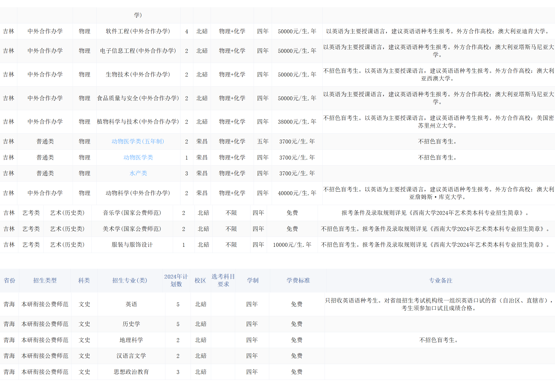
Task: Open the 水产类 major link
Action: pyautogui.click(x=138, y=173)
